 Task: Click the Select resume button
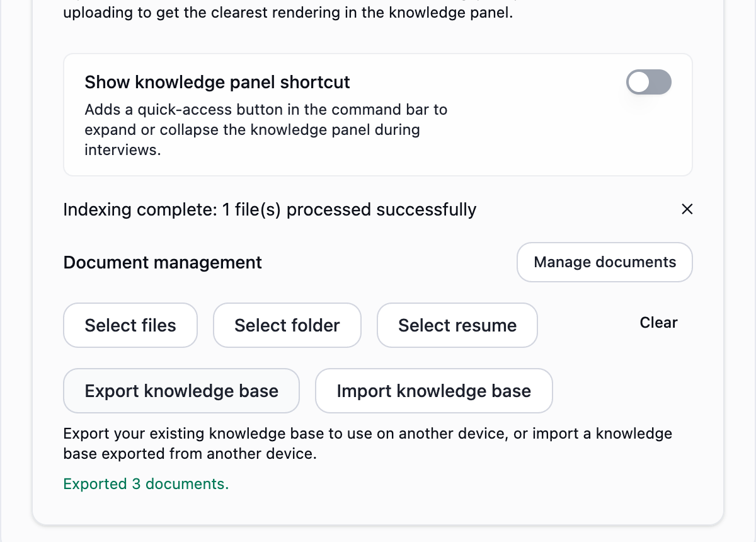coord(457,325)
